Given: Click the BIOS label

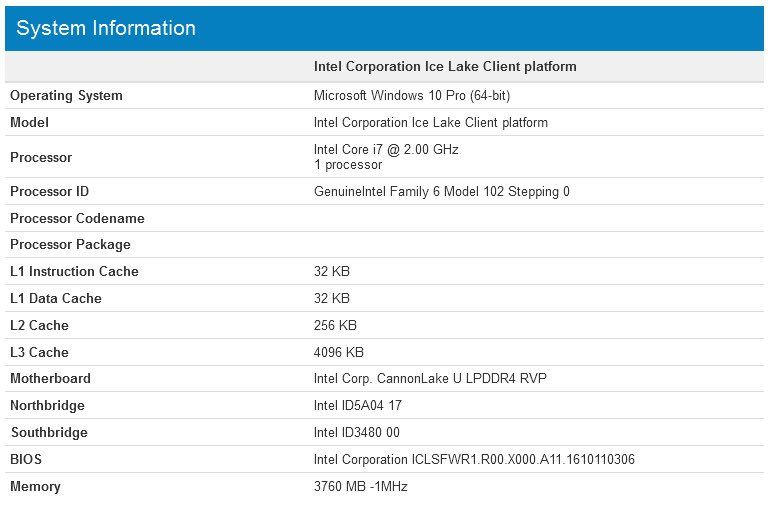Looking at the screenshot, I should (x=26, y=459).
